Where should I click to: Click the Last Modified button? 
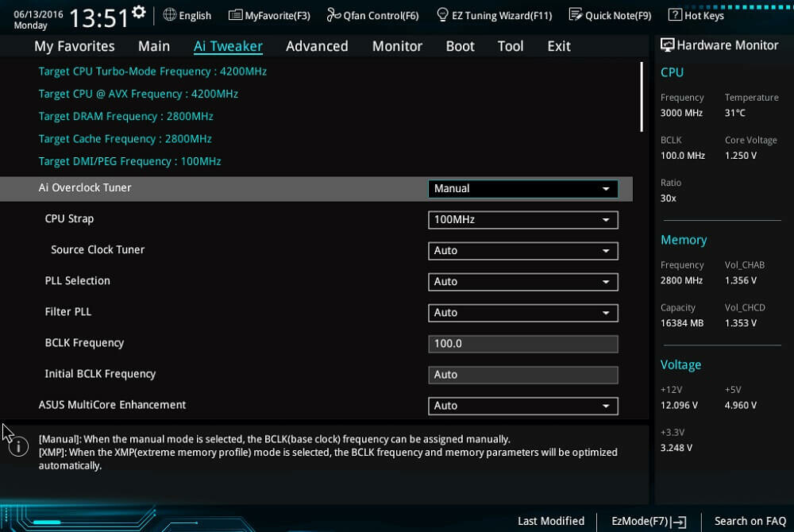click(551, 521)
